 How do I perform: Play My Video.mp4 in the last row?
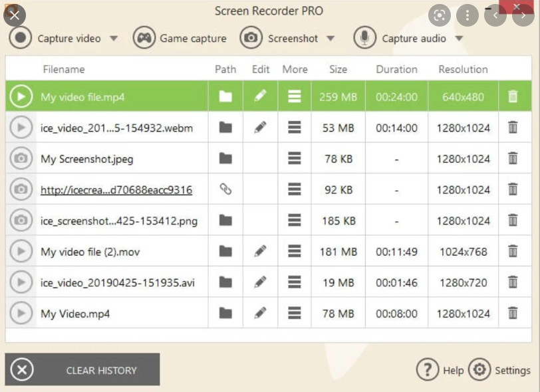tap(21, 313)
